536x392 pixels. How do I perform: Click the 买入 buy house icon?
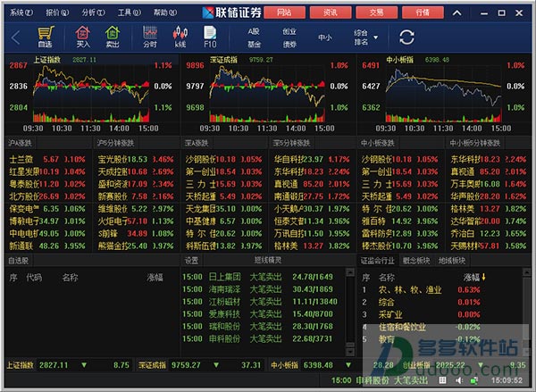point(83,37)
